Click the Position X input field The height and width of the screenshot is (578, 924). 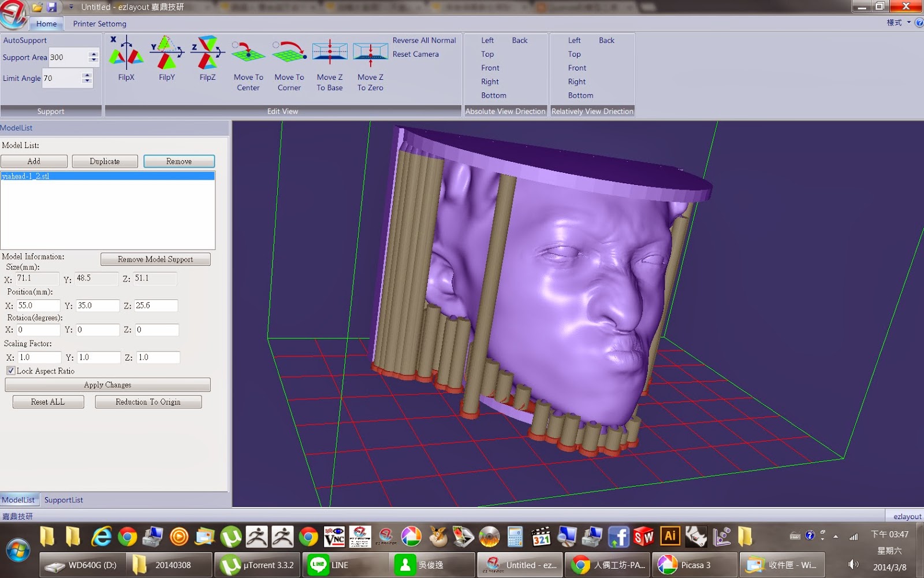(38, 305)
